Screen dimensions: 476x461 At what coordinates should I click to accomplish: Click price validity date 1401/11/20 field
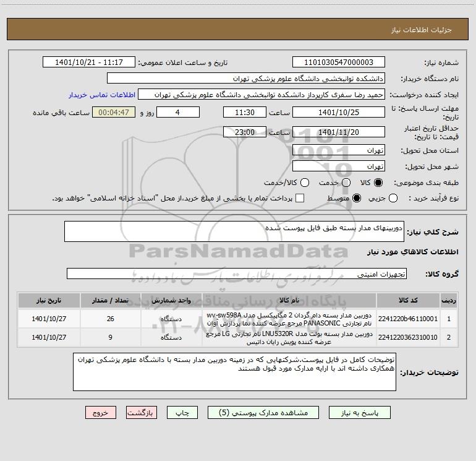coord(339,132)
